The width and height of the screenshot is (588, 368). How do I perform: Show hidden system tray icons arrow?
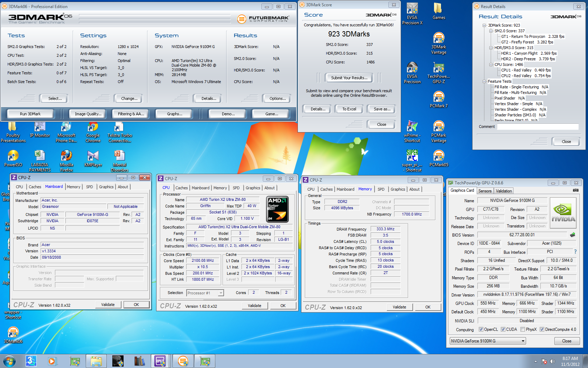tap(535, 361)
